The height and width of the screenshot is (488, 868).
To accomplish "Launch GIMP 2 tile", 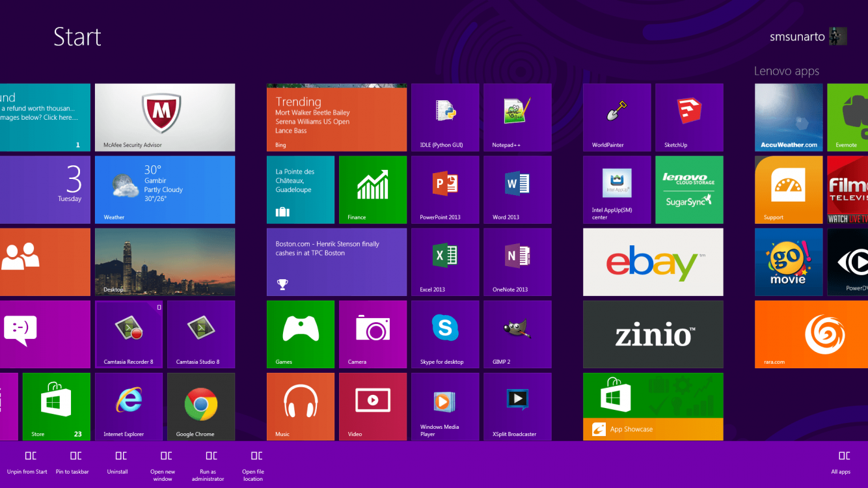I will click(x=517, y=334).
